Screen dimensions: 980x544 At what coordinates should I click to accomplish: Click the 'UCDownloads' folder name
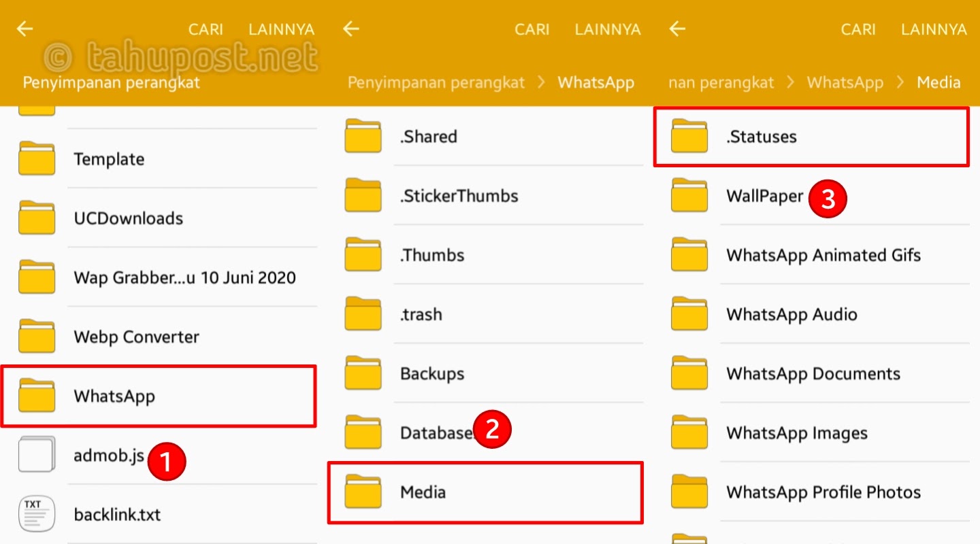[129, 218]
